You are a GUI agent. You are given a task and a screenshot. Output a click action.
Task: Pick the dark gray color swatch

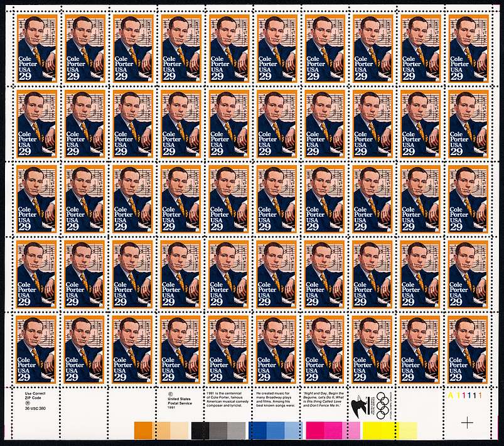[x=218, y=430]
